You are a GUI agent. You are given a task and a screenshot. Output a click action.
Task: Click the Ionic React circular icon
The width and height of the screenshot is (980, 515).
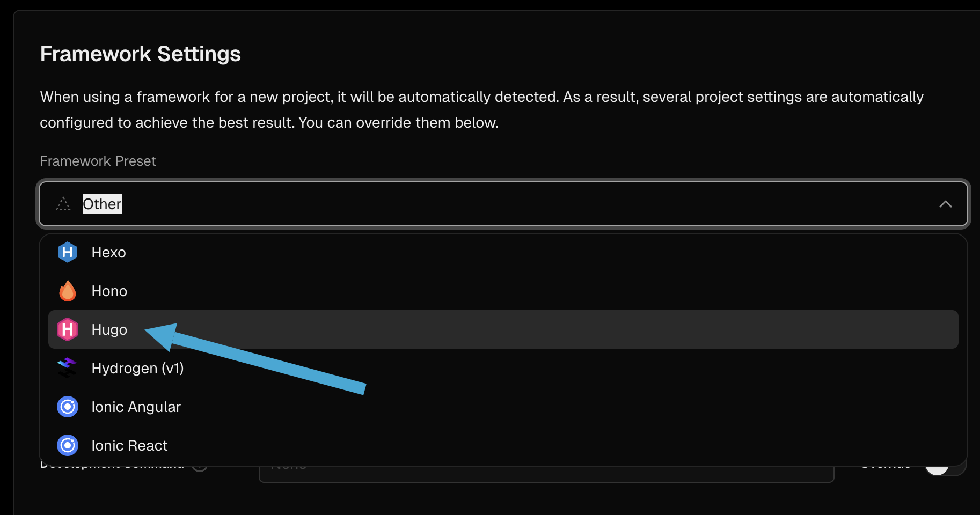(x=68, y=445)
